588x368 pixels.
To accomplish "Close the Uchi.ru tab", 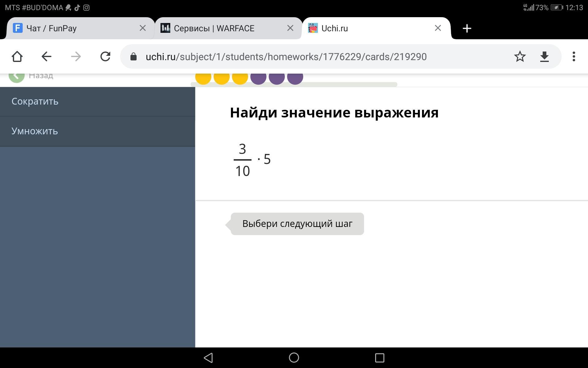I will point(438,28).
